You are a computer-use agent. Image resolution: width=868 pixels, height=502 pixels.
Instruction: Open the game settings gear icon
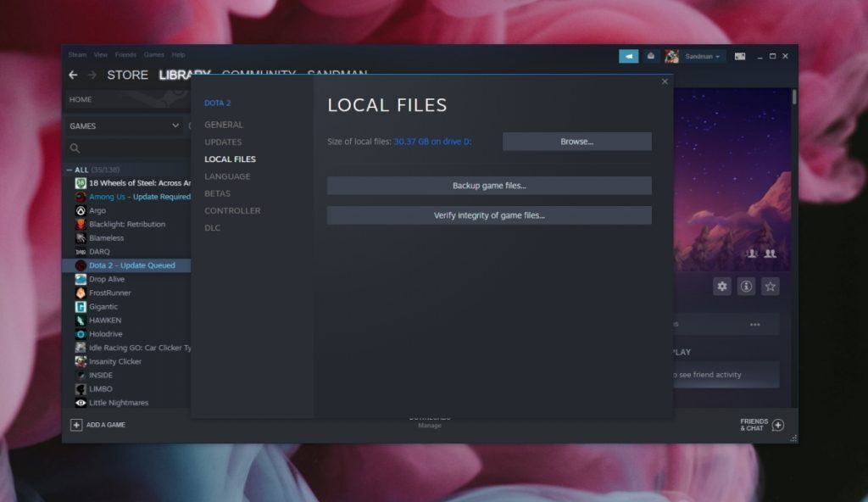pyautogui.click(x=722, y=287)
